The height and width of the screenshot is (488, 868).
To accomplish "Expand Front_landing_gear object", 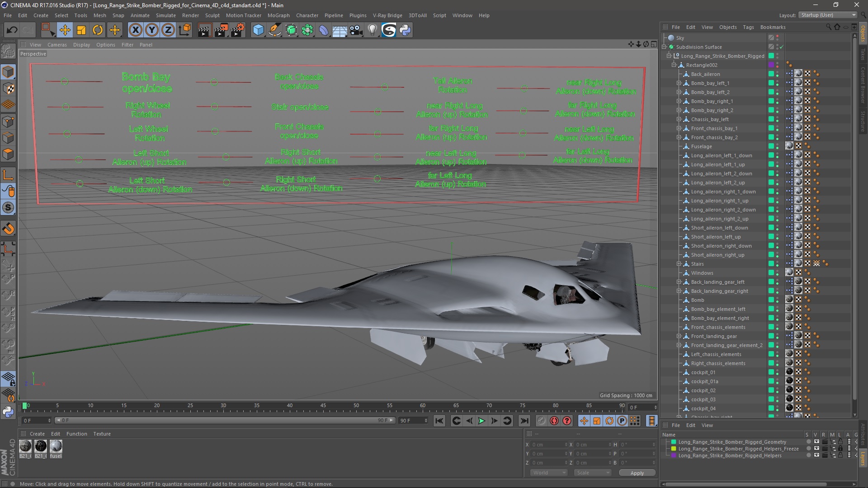I will pos(679,336).
